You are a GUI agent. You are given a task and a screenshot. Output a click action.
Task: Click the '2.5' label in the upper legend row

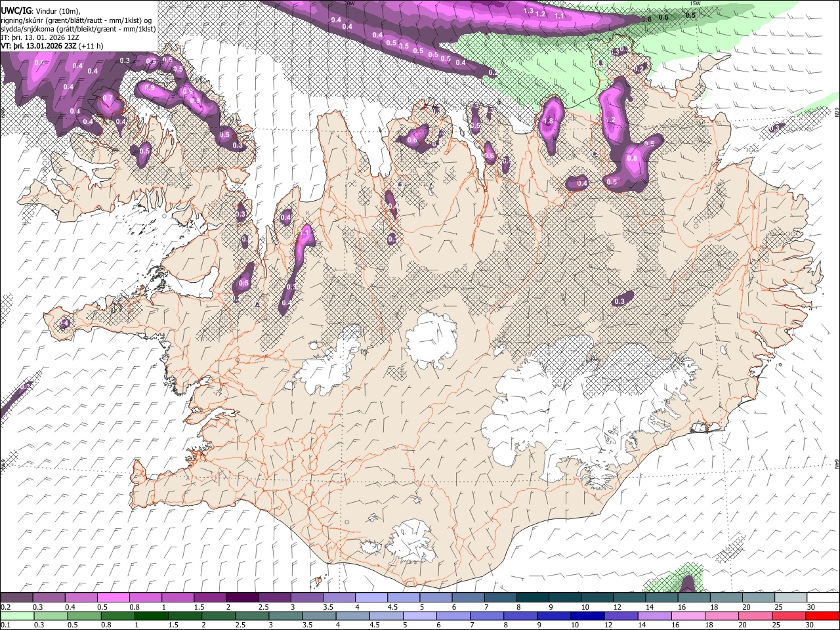tap(264, 607)
